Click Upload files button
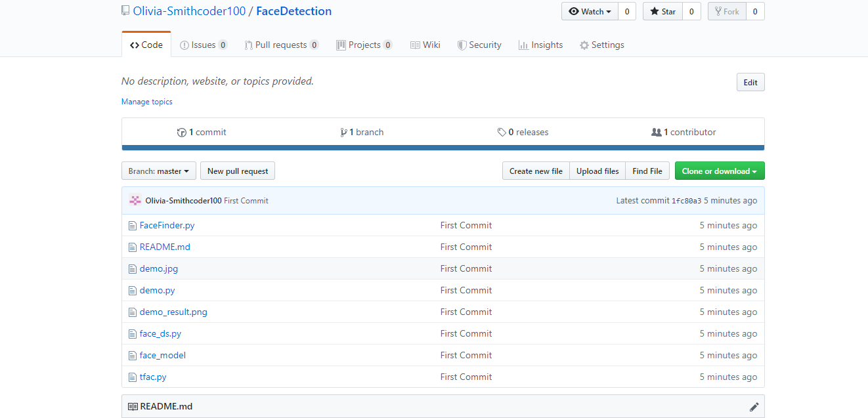The height and width of the screenshot is (418, 868). coord(597,171)
